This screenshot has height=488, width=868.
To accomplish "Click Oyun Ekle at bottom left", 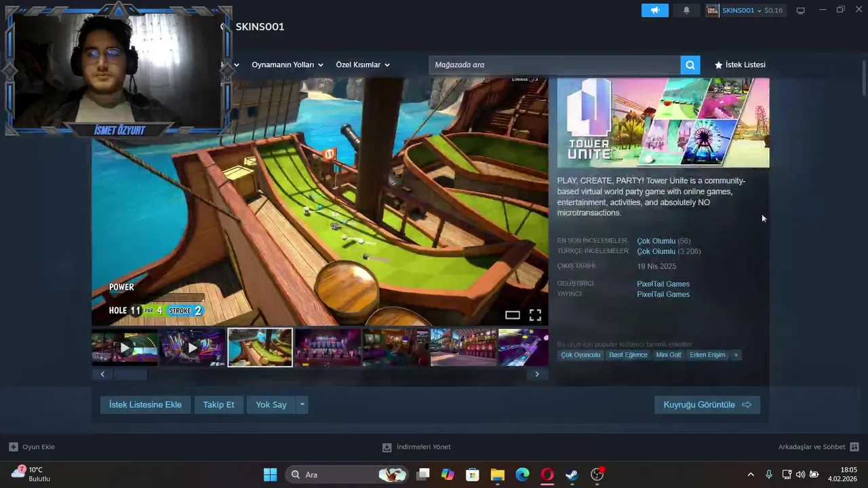I will (x=32, y=447).
